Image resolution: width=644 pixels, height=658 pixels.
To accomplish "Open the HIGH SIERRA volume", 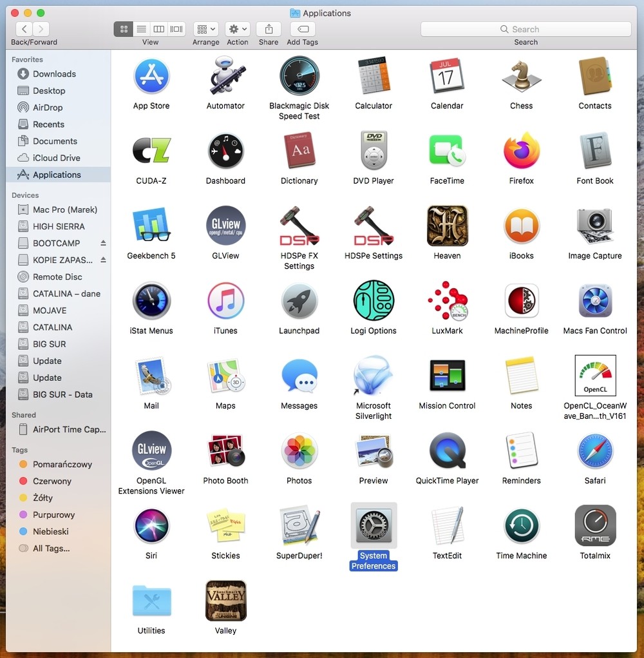I will (58, 226).
